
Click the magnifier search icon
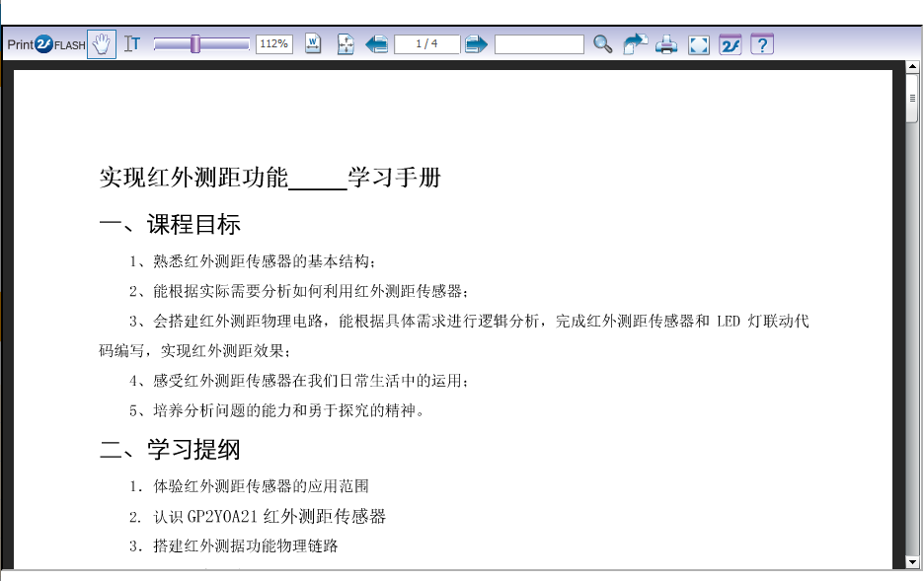point(602,44)
